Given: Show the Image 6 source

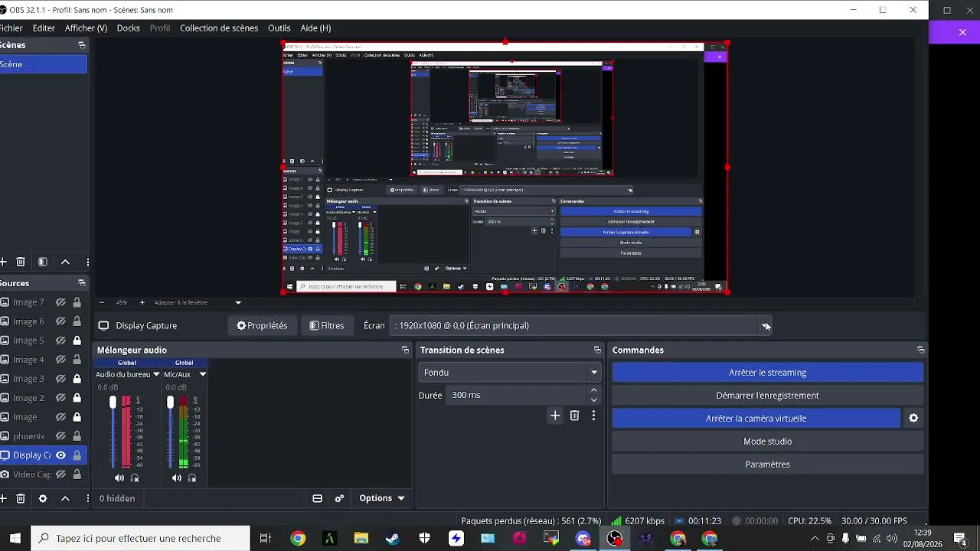Looking at the screenshot, I should [60, 321].
